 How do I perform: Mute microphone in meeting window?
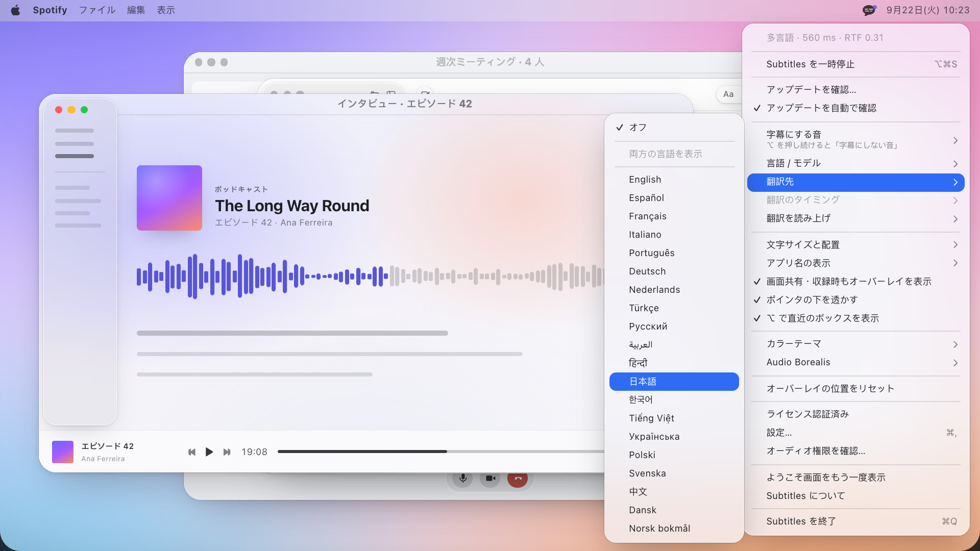(462, 479)
